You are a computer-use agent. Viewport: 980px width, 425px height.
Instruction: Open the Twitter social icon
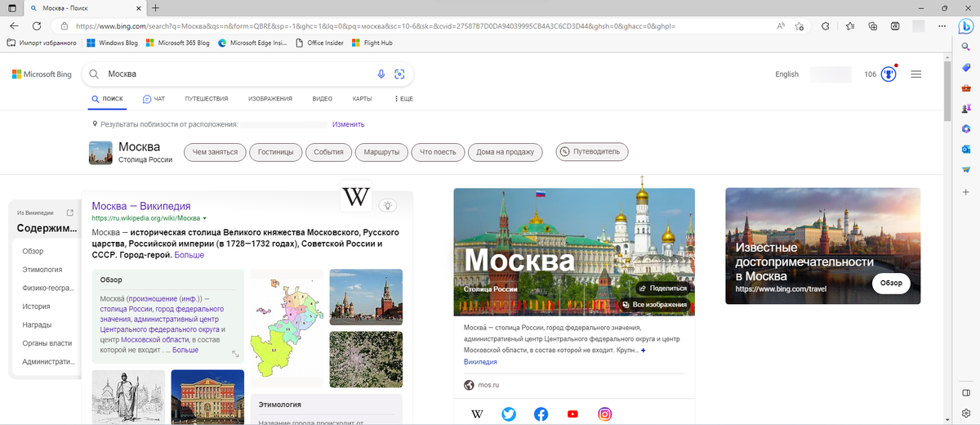509,414
